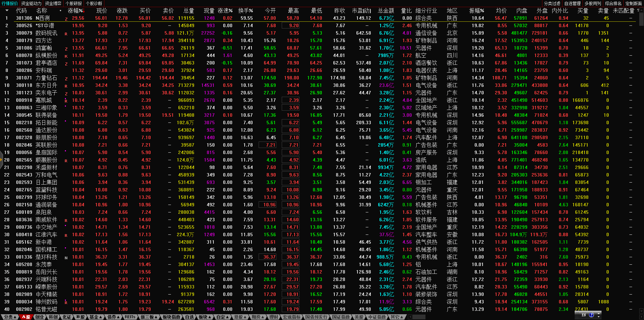Click the K marker icon for 纵横股份

click(x=66, y=56)
